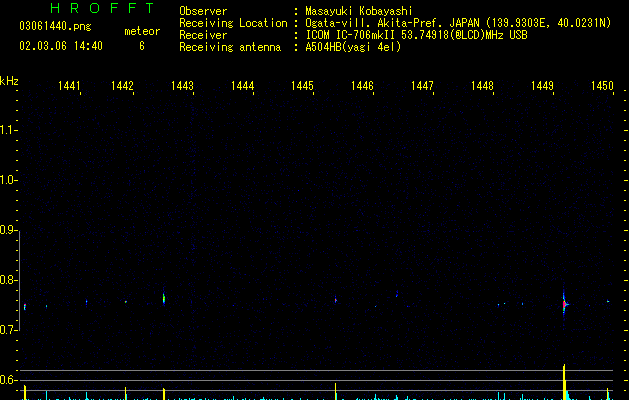
Task: Click the yellow signal spike before 1443
Action: point(164,394)
